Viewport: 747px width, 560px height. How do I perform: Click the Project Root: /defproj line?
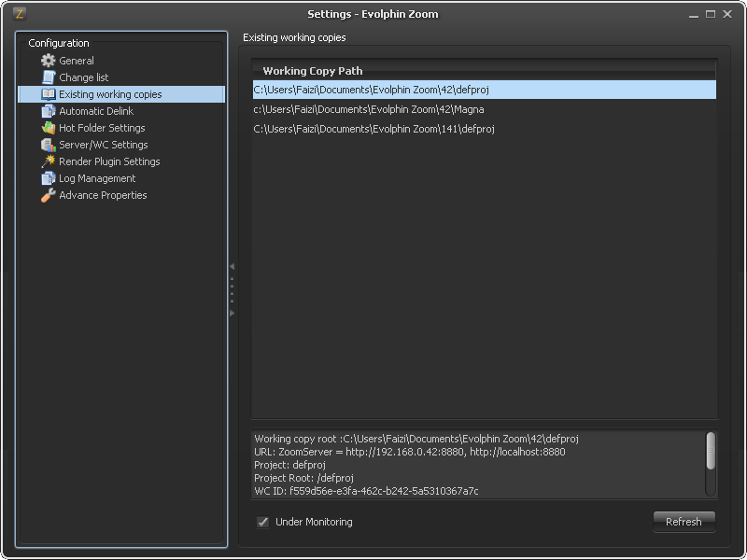pos(304,478)
